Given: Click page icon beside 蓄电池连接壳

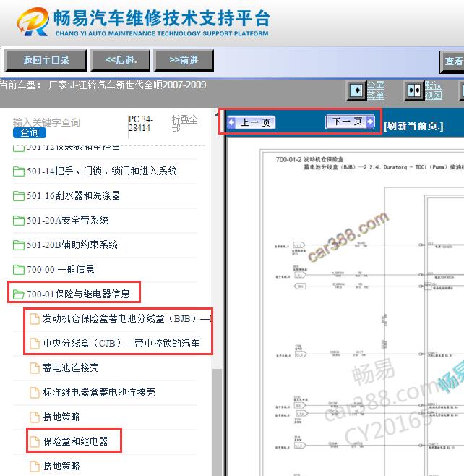Looking at the screenshot, I should [x=35, y=368].
